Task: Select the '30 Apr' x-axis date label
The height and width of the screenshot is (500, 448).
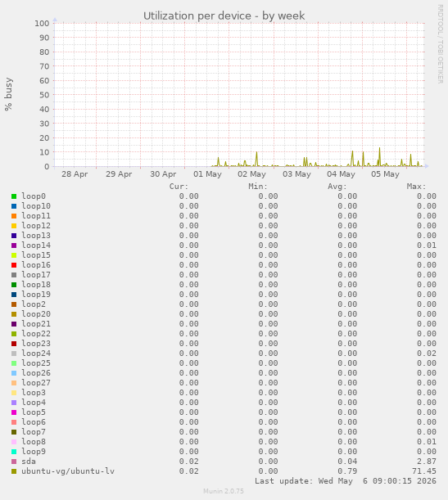Action: click(163, 174)
